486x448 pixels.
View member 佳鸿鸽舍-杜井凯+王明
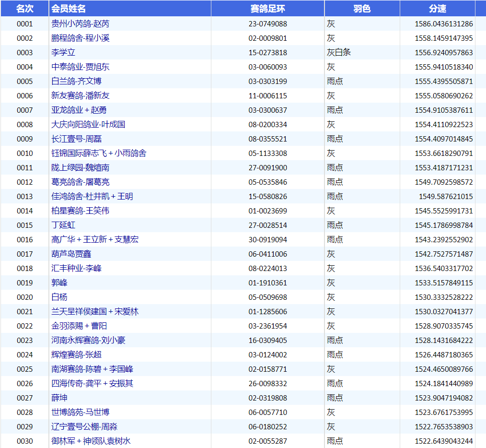[92, 196]
